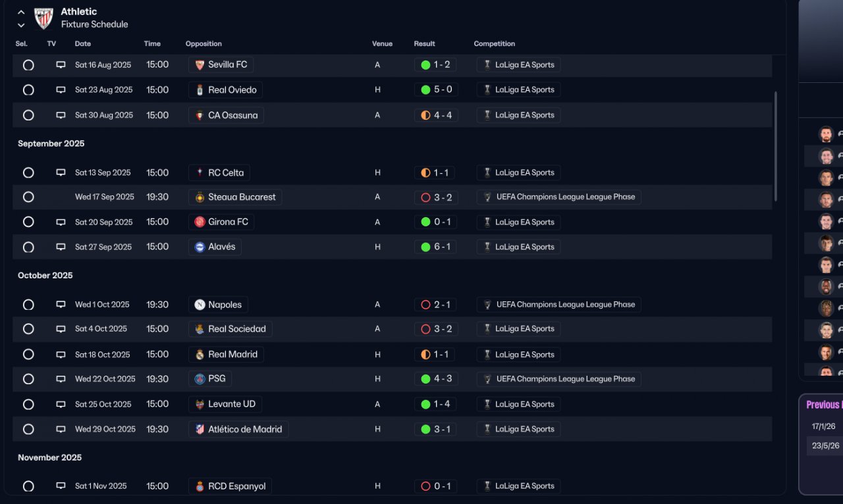Image resolution: width=843 pixels, height=504 pixels.
Task: Click the PSG club badge icon
Action: [x=200, y=379]
